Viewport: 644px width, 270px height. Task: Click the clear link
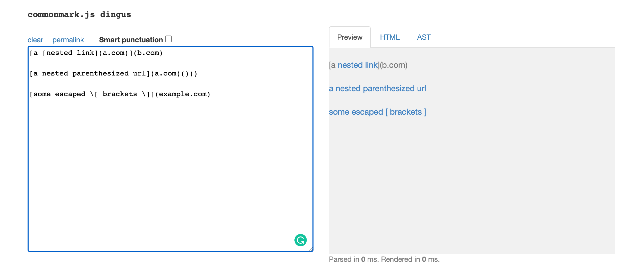(x=35, y=40)
